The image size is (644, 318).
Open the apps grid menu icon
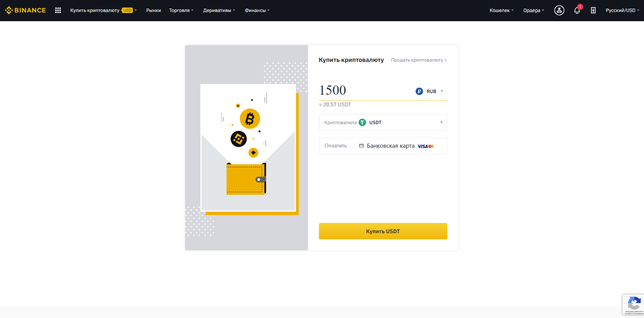pyautogui.click(x=58, y=10)
